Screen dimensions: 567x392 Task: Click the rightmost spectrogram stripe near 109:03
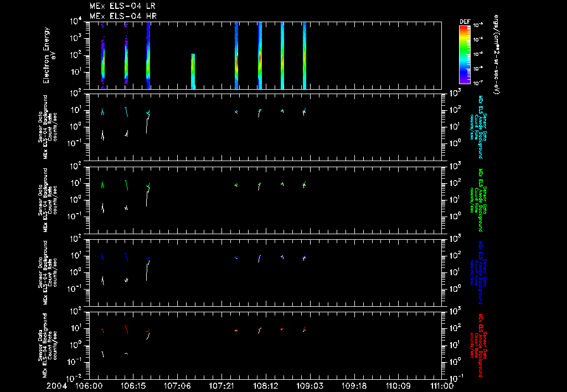coord(305,55)
